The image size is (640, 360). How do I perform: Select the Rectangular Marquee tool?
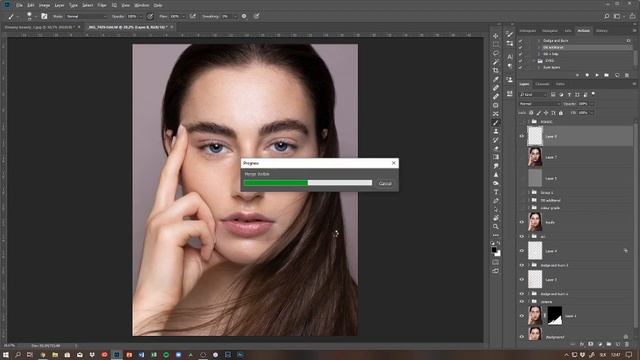pyautogui.click(x=496, y=44)
